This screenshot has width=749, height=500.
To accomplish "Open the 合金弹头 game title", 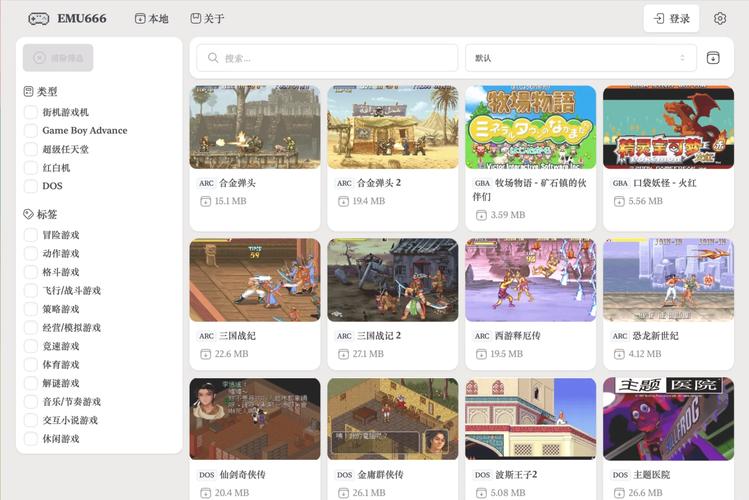I will 237,183.
